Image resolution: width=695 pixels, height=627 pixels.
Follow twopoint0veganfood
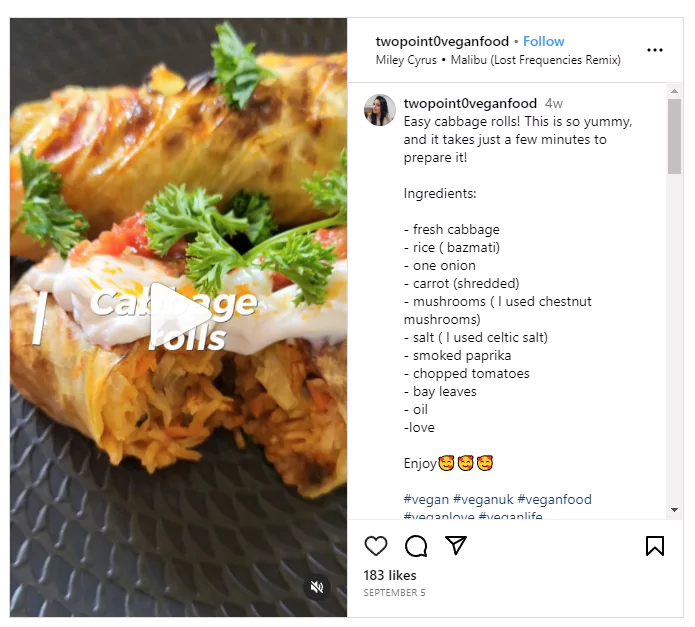(x=544, y=41)
